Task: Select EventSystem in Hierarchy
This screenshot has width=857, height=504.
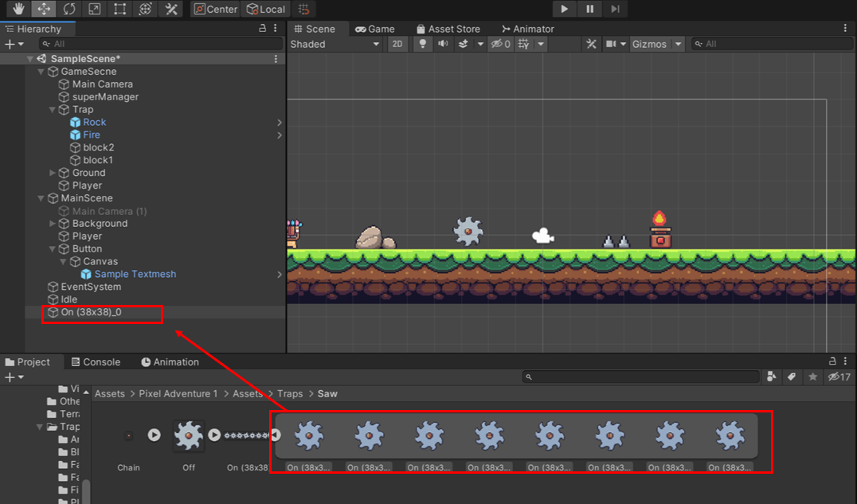Action: [91, 287]
